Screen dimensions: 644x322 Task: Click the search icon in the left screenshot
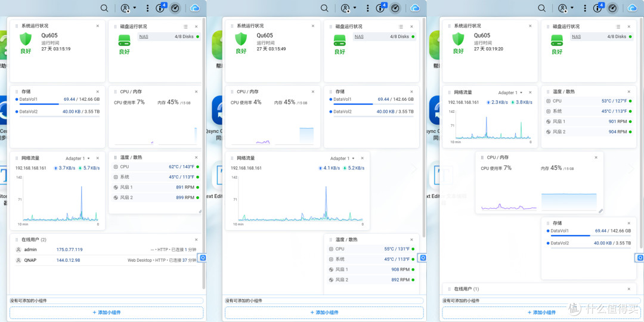point(105,8)
